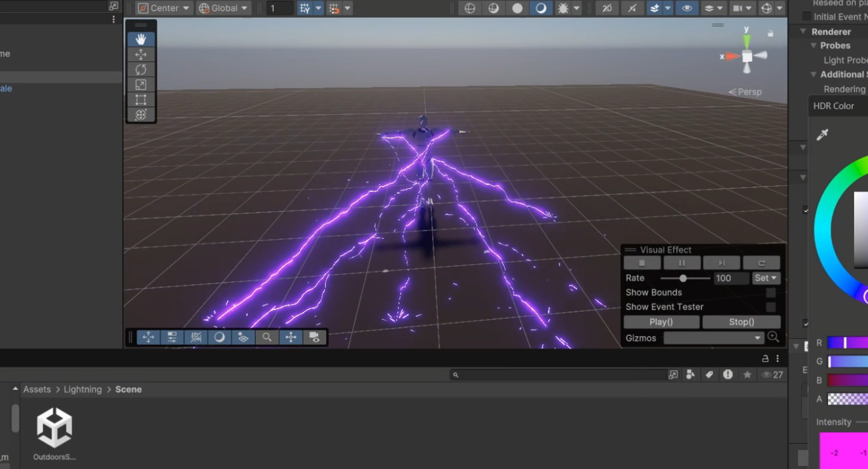Tick the Show Event Tester checkbox

(771, 307)
